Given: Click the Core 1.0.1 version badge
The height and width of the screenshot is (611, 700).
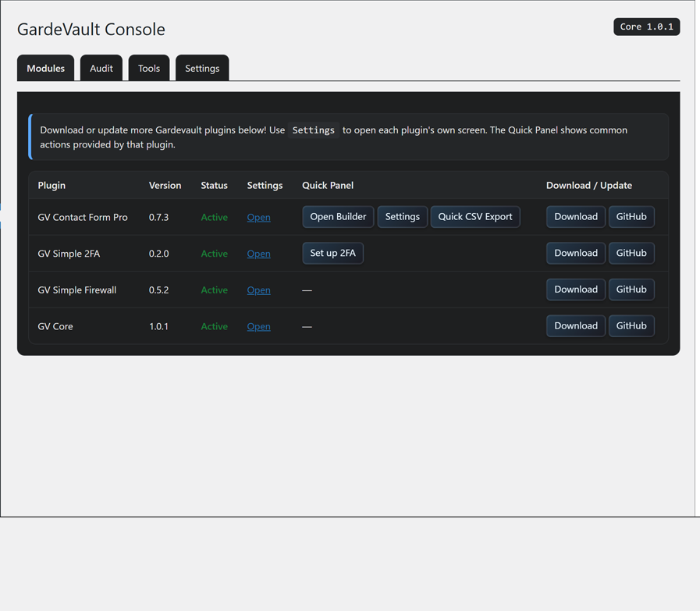Looking at the screenshot, I should 646,27.
